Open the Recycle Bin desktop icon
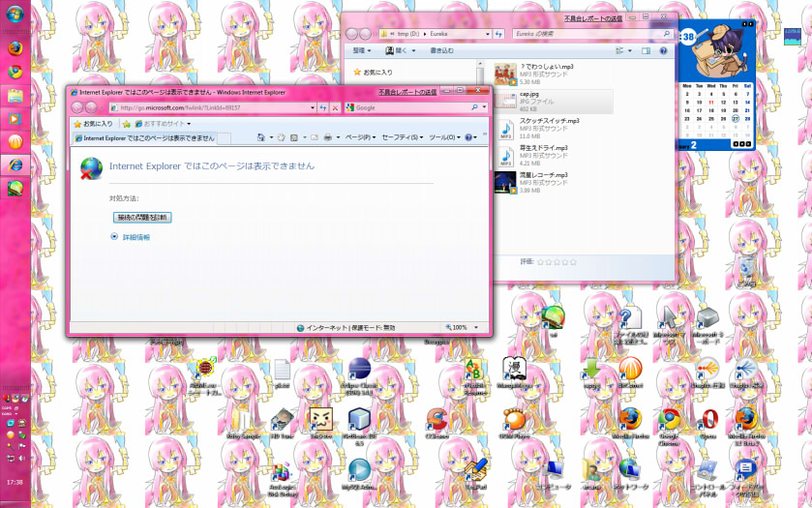 pos(746,272)
